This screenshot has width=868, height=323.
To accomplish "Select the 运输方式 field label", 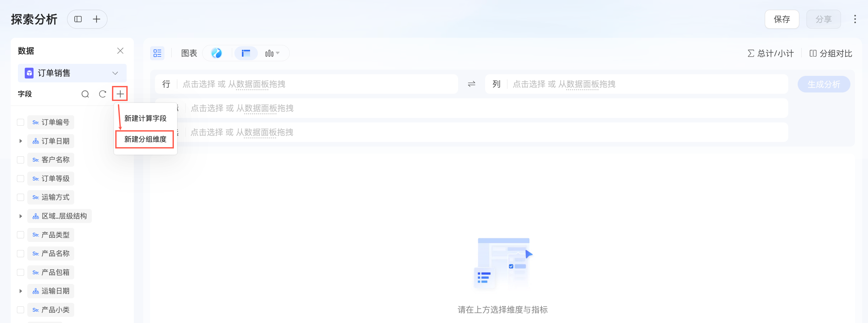I will [x=56, y=197].
